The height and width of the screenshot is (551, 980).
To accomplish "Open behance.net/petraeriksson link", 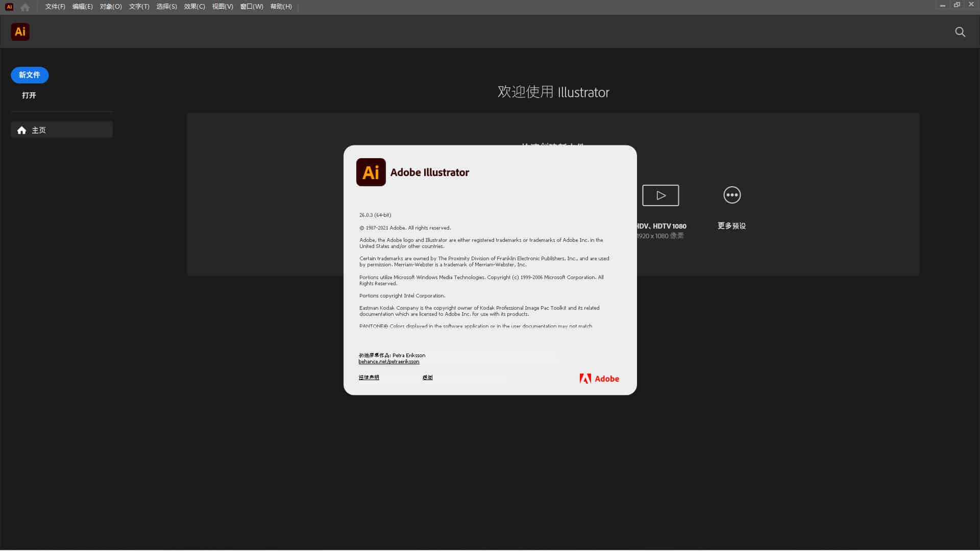I will (x=389, y=362).
